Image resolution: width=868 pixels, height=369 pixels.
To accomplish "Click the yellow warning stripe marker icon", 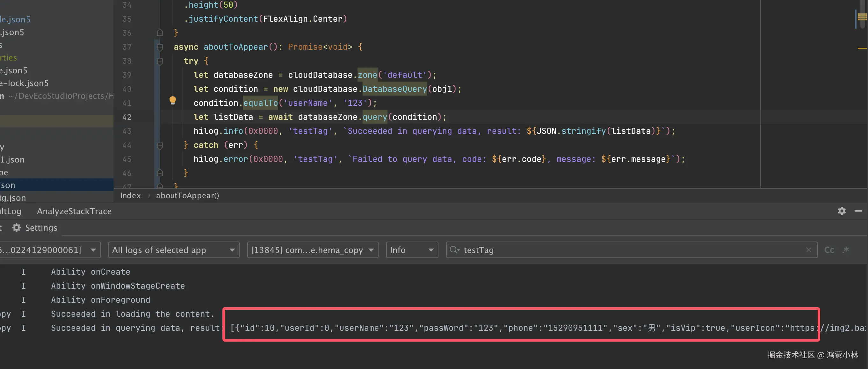I will tap(862, 17).
